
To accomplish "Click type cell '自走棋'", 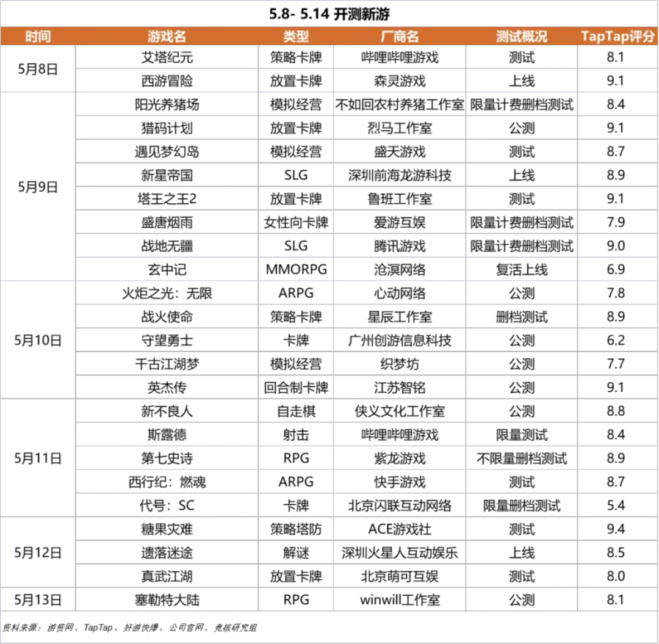I will coord(296,411).
